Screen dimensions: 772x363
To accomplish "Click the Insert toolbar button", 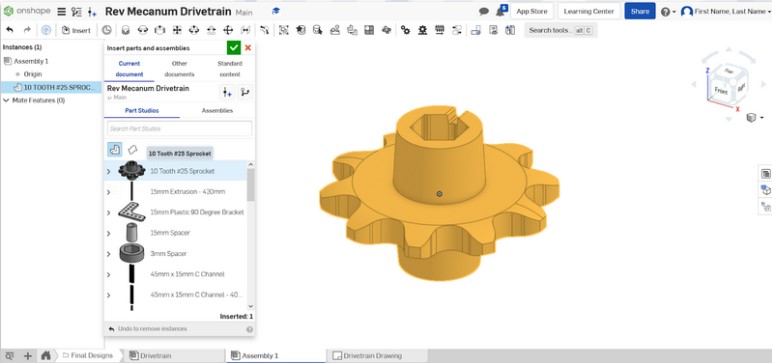I will pos(76,30).
